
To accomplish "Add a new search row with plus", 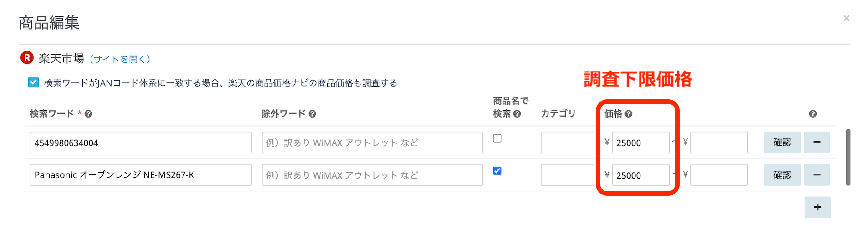I will coord(817,207).
